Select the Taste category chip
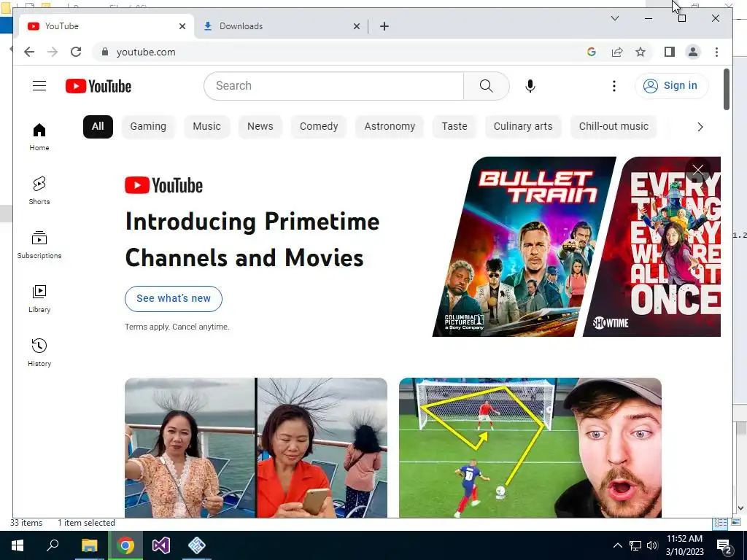The width and height of the screenshot is (747, 560). point(454,127)
